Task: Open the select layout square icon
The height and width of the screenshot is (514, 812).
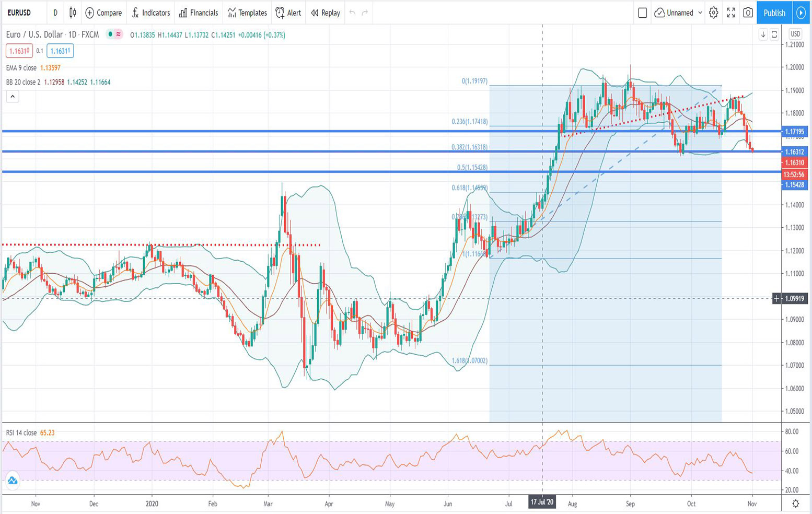Action: click(643, 13)
